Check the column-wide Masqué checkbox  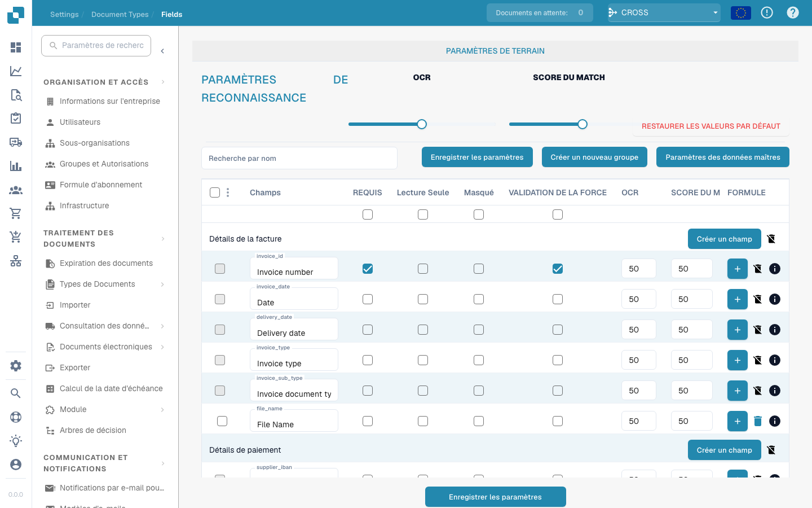479,214
